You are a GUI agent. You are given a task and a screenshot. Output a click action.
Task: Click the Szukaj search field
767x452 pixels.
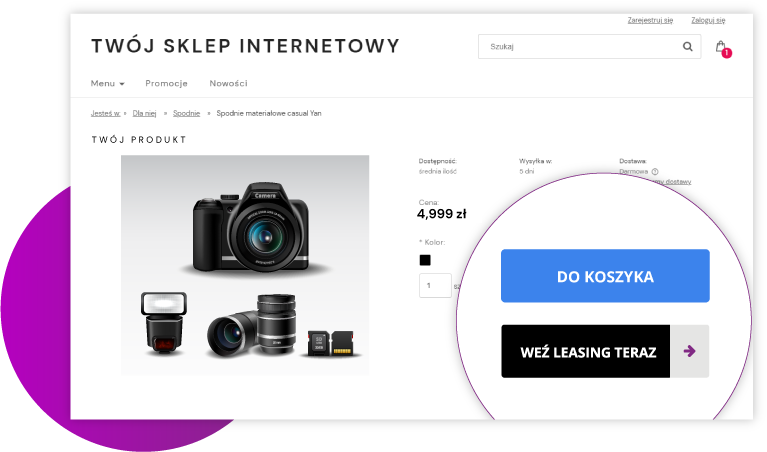580,46
